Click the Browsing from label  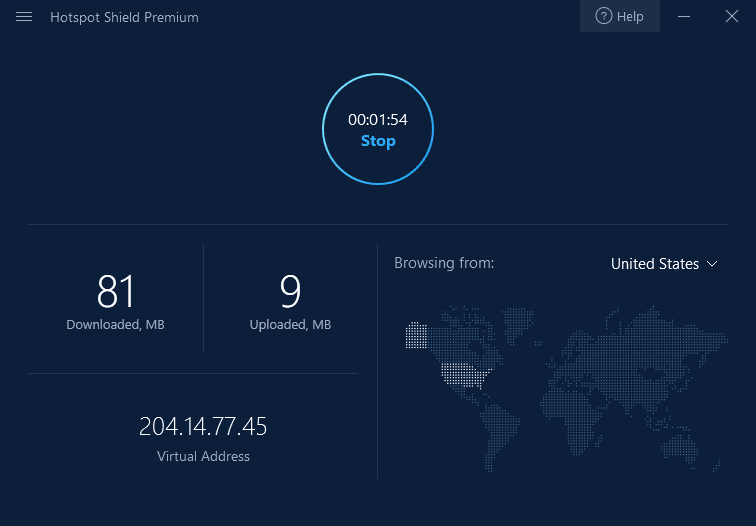click(x=444, y=263)
